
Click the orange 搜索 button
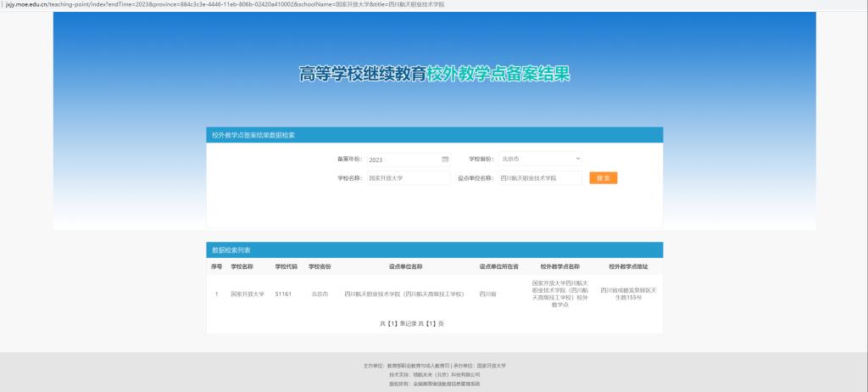pyautogui.click(x=603, y=178)
